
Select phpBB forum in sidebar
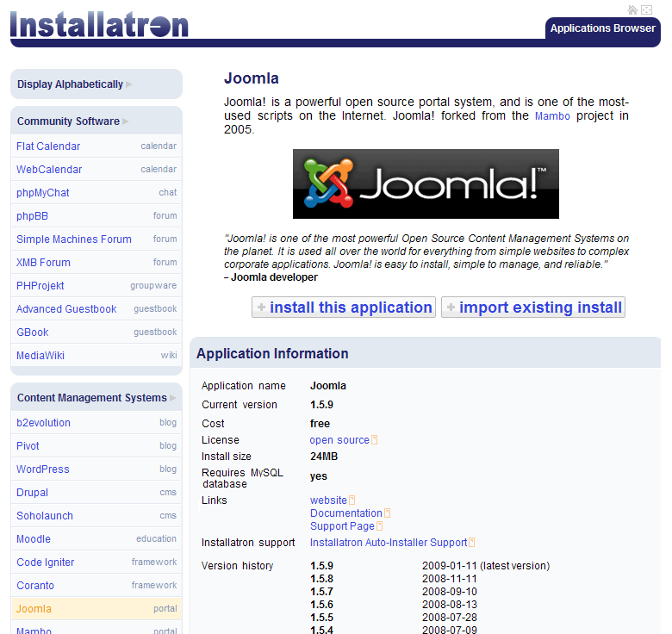coord(96,215)
